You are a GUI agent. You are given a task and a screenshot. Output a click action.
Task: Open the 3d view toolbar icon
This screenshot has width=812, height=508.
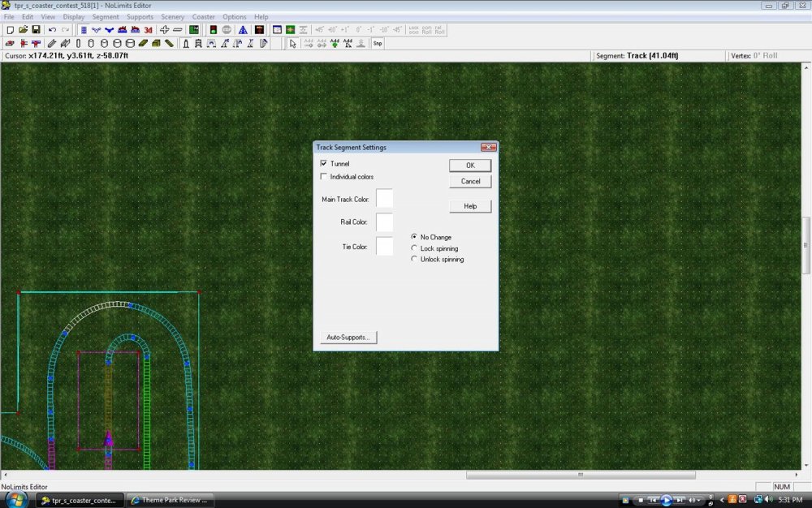point(149,30)
